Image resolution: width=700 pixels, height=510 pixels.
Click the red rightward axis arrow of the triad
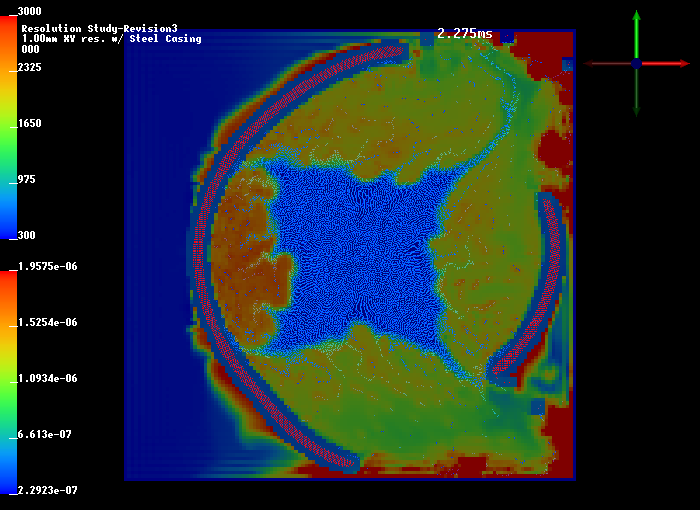click(666, 63)
